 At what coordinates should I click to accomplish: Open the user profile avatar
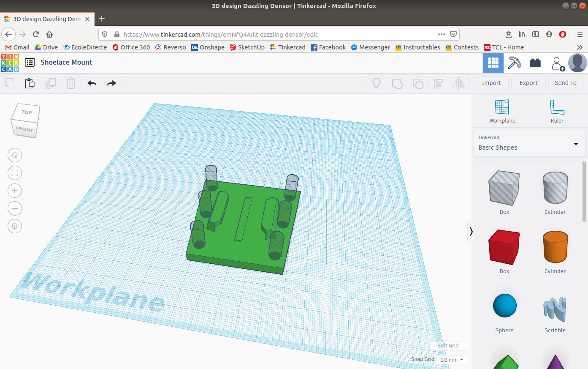pos(577,63)
